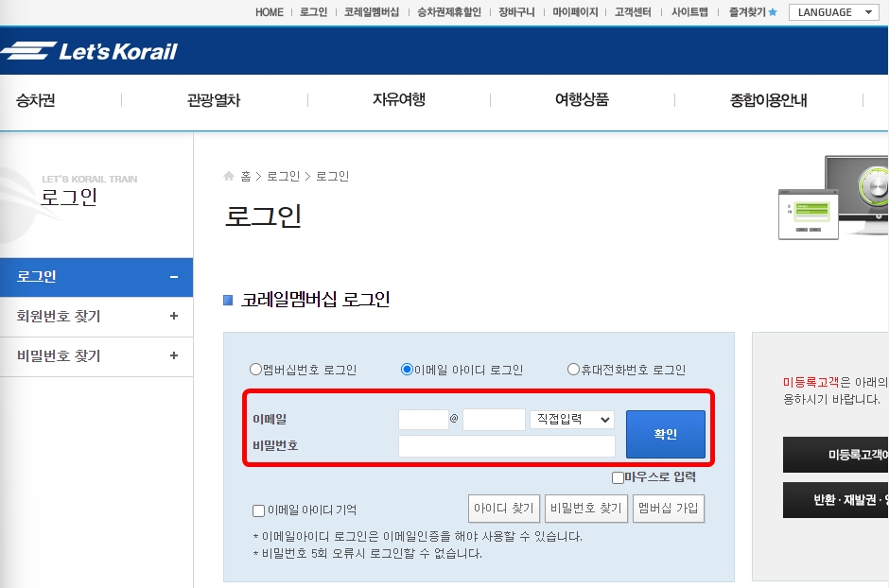889x588 pixels.
Task: Open the LANGUAGE dropdown
Action: (833, 12)
